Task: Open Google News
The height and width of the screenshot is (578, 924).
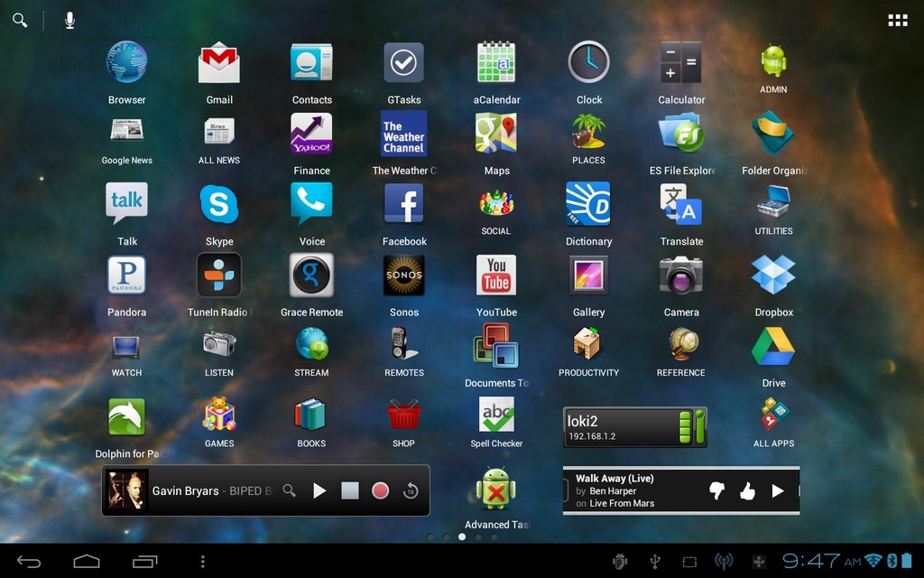Action: pos(126,130)
